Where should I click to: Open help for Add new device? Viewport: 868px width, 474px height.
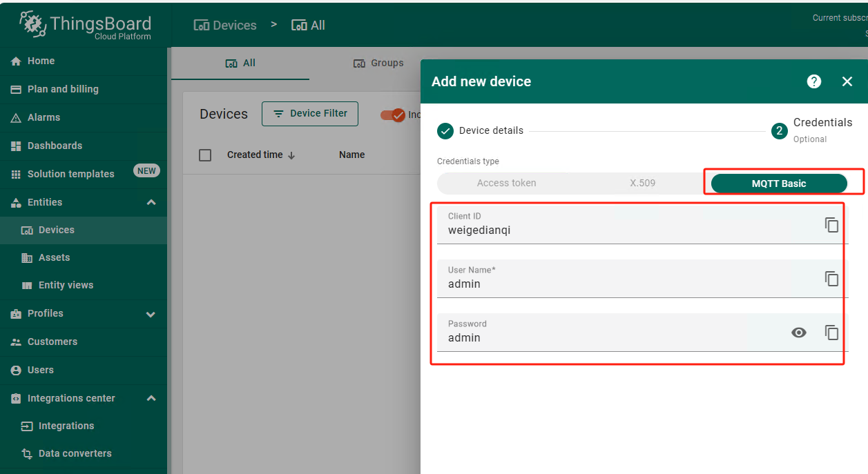[x=814, y=81]
